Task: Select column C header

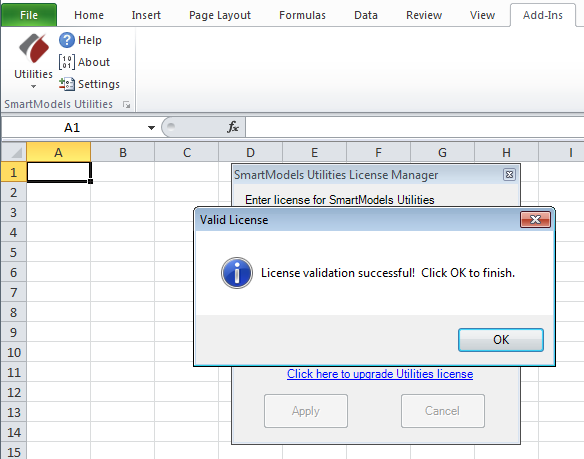Action: 187,152
